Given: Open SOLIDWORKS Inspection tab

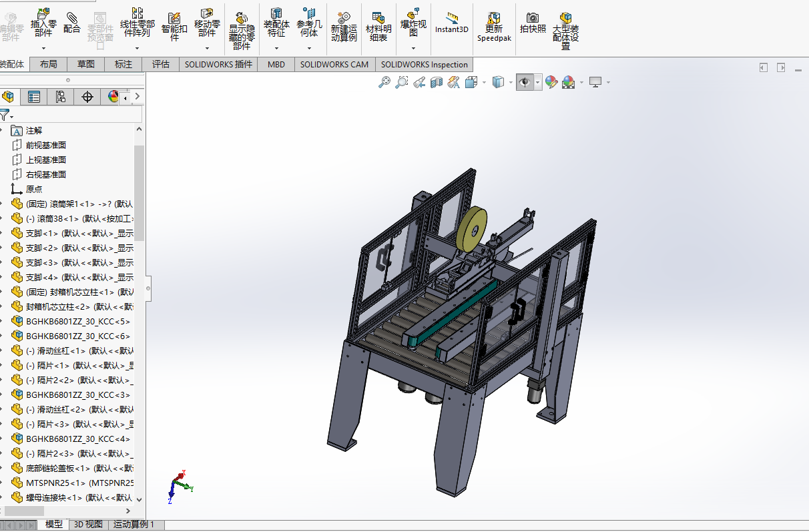Looking at the screenshot, I should tap(425, 64).
